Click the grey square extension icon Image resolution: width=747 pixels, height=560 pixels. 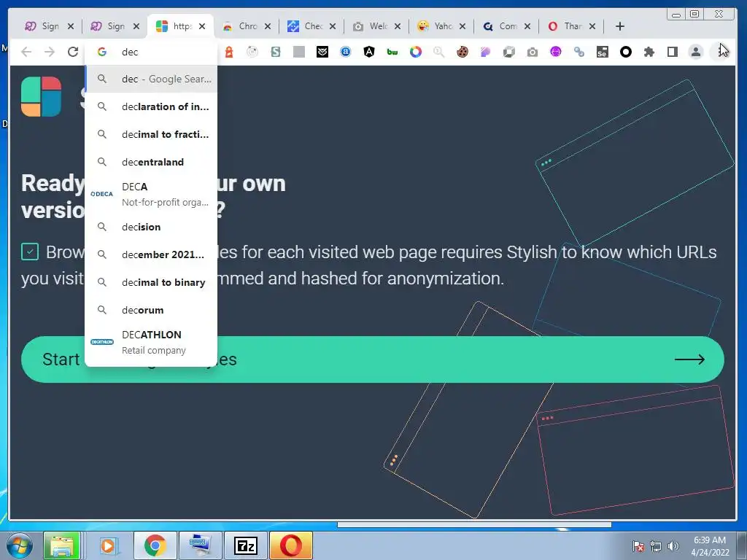point(298,52)
